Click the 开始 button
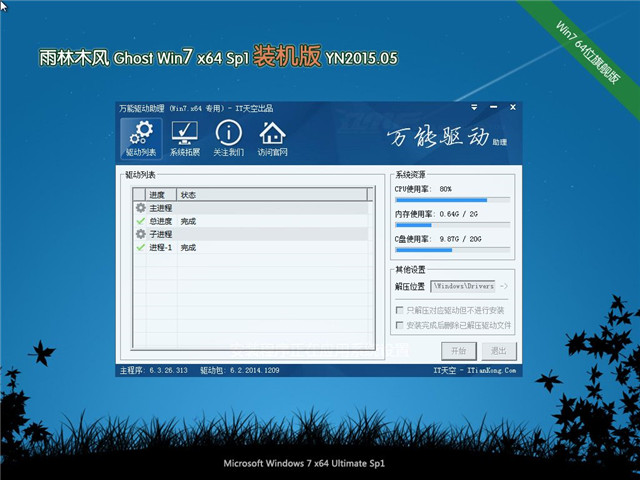 coord(459,351)
